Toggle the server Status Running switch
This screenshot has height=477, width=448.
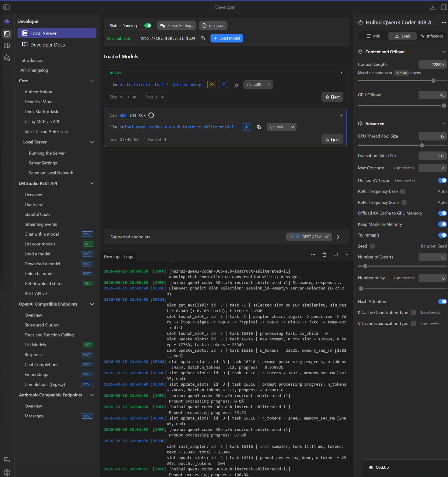coord(148,26)
